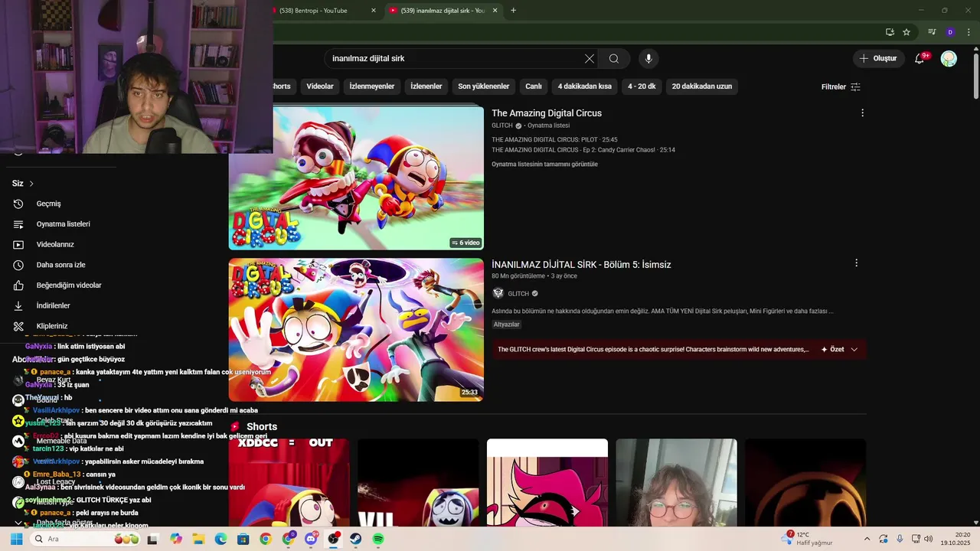Viewport: 980px width, 551px height.
Task: Click Ep 2: Candy Carrier Chaos! entry
Action: pyautogui.click(x=583, y=150)
